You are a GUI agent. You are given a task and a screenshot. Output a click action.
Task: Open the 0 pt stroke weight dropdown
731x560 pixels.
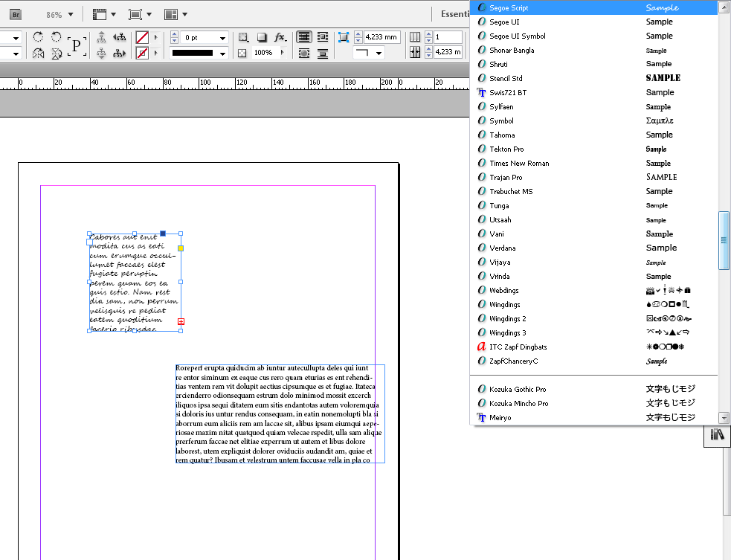coord(223,38)
